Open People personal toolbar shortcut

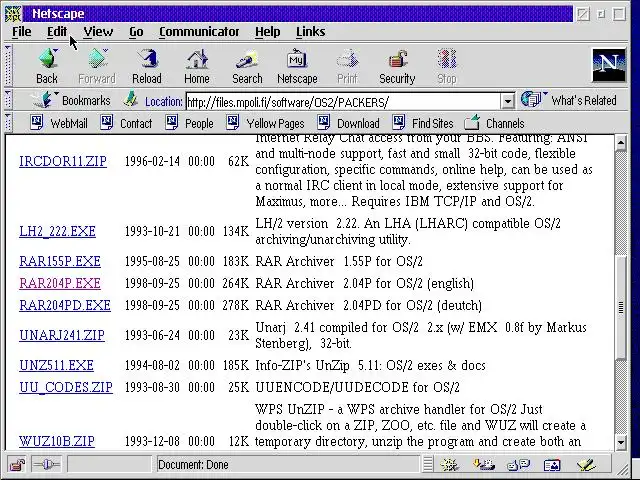click(x=189, y=123)
